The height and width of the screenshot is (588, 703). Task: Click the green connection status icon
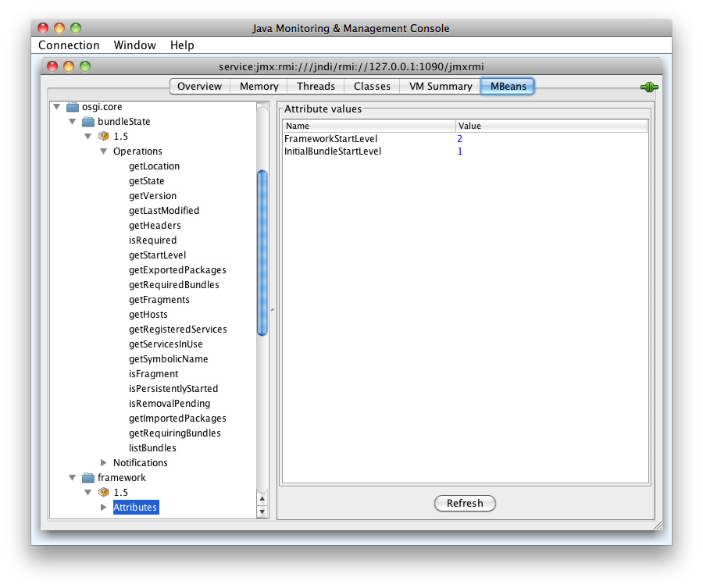click(649, 87)
